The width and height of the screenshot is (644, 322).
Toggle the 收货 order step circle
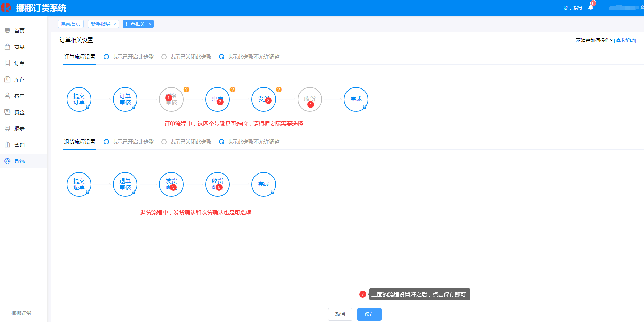(310, 100)
